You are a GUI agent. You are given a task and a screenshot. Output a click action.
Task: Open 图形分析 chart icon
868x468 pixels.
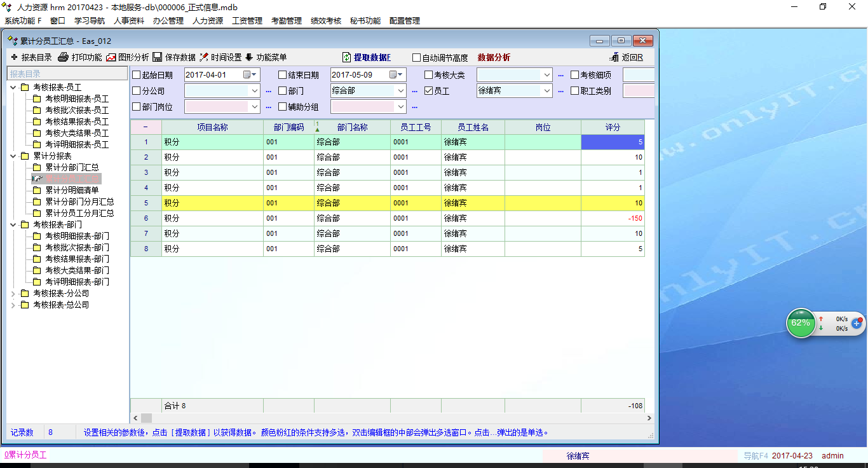tap(111, 57)
